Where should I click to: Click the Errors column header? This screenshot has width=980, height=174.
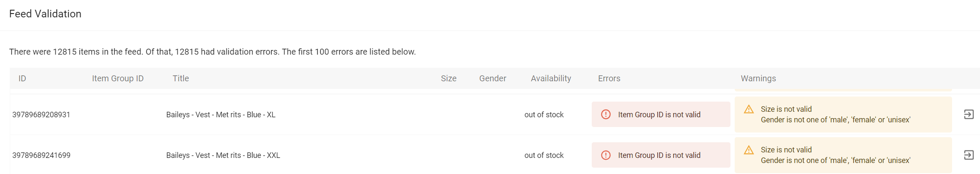[609, 78]
